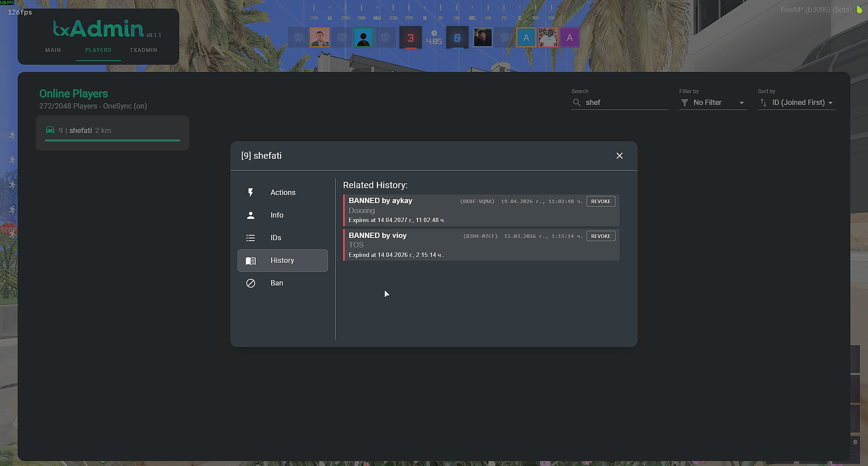Viewport: 868px width, 466px height.
Task: Open the shefati player card
Action: 112,133
